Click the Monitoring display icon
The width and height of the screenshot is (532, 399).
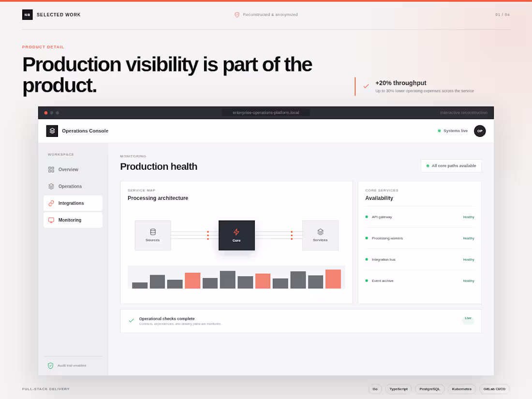pos(51,220)
